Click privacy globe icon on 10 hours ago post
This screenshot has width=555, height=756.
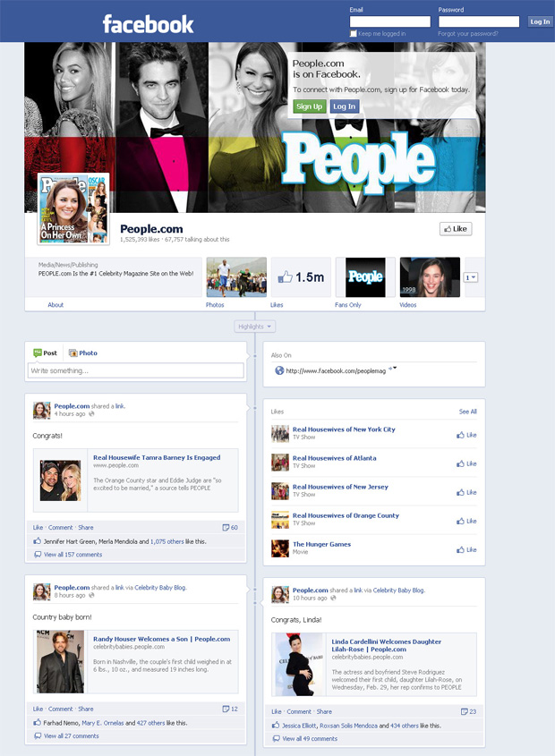(333, 598)
